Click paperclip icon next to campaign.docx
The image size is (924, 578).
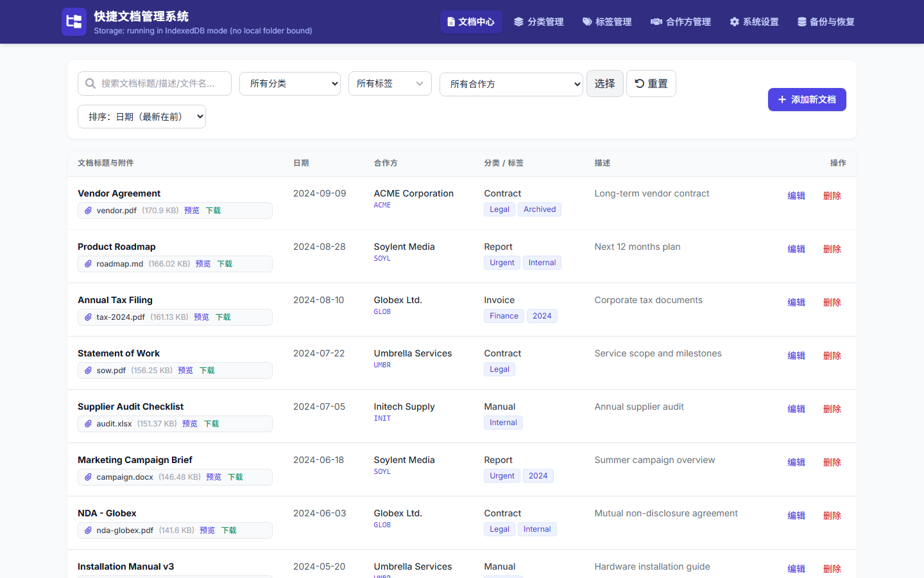tap(89, 477)
